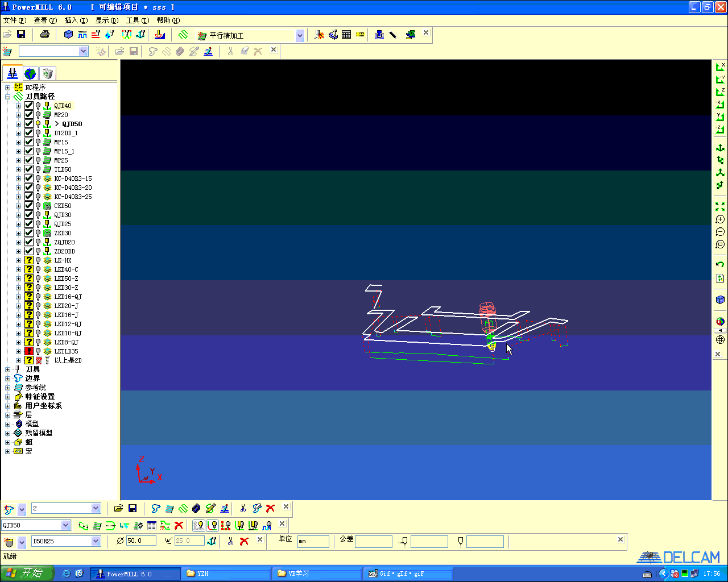This screenshot has height=582, width=728.
Task: Expand the 刀具 tree node
Action: pos(8,369)
